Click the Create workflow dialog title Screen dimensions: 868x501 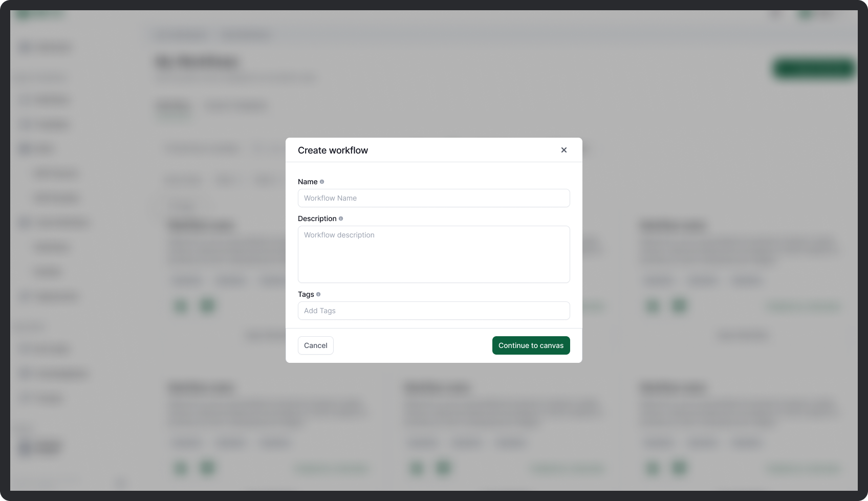tap(333, 150)
